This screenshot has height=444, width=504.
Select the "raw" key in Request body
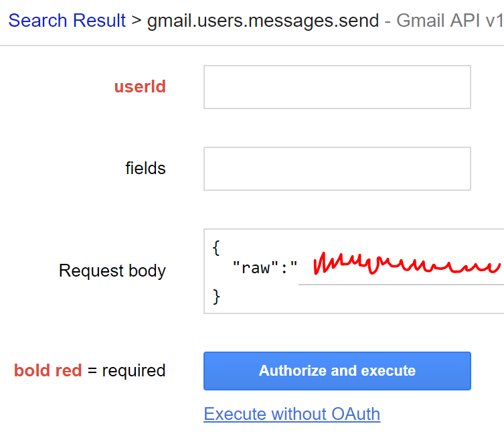coord(254,269)
